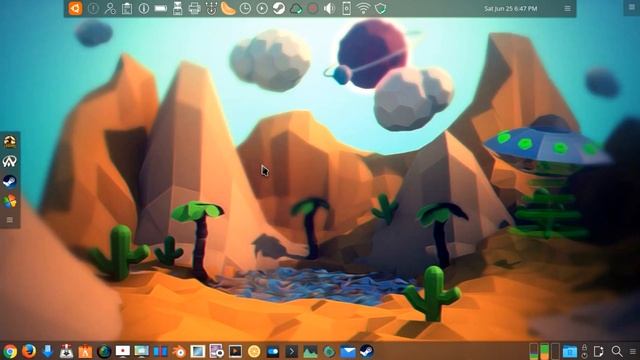Launch Steam from the bottom panel
640x360 pixels.
(367, 351)
